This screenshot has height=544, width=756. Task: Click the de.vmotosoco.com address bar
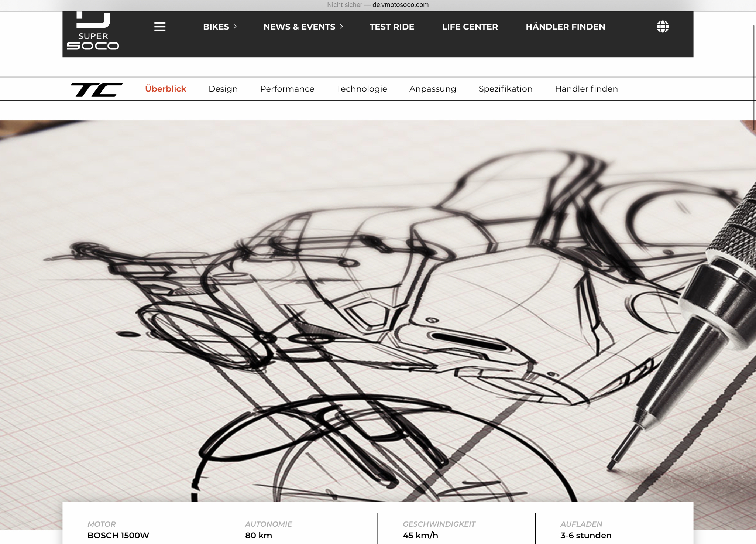point(400,5)
